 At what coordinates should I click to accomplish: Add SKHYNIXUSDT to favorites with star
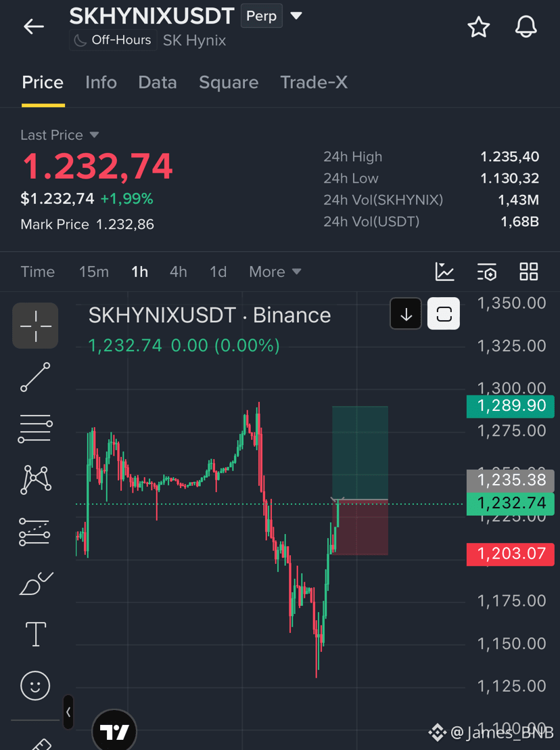(x=478, y=27)
